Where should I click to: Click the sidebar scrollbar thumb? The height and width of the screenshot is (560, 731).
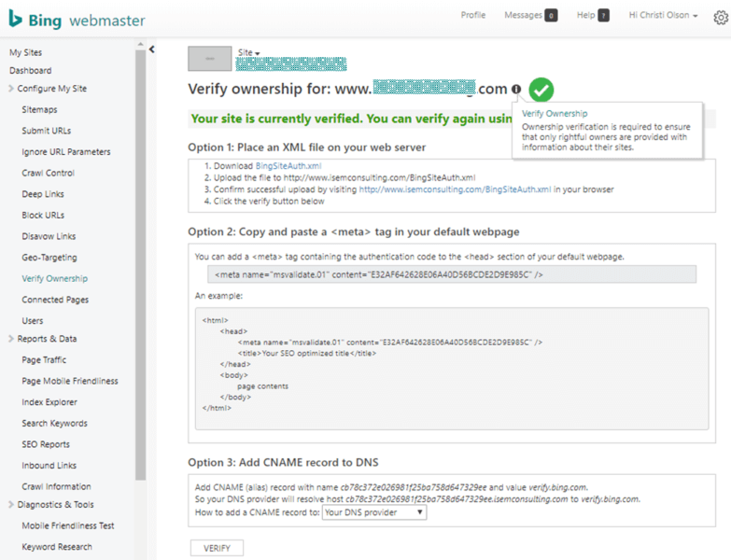pyautogui.click(x=140, y=265)
